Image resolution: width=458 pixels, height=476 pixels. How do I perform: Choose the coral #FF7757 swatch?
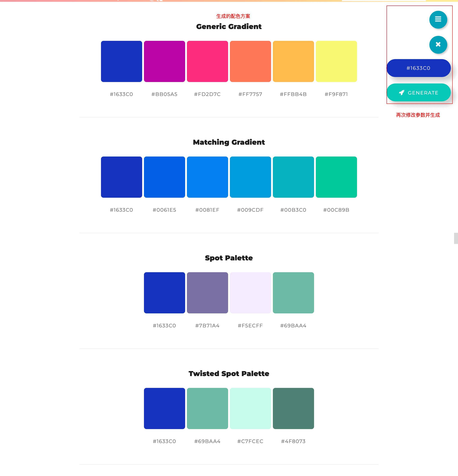click(250, 61)
